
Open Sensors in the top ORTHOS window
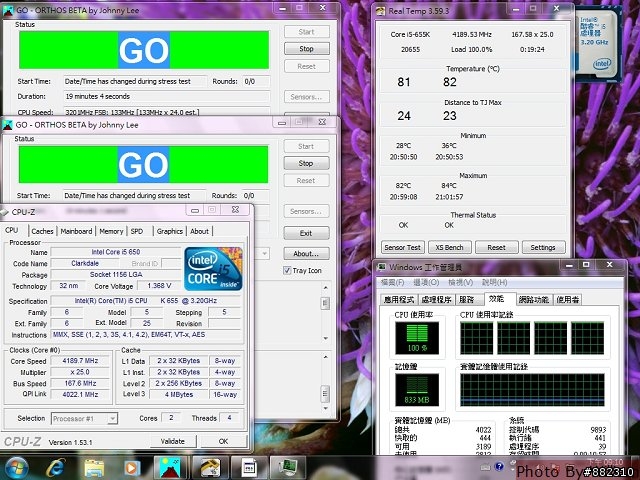click(307, 97)
